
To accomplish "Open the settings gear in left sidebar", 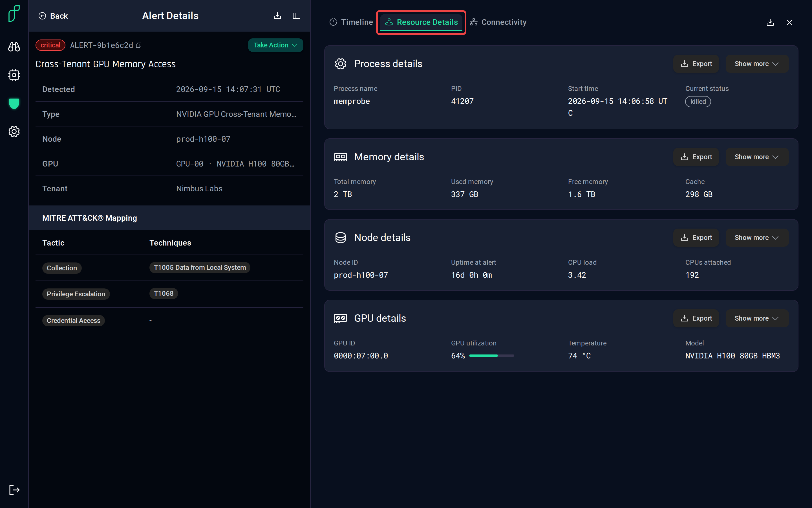I will pos(14,132).
